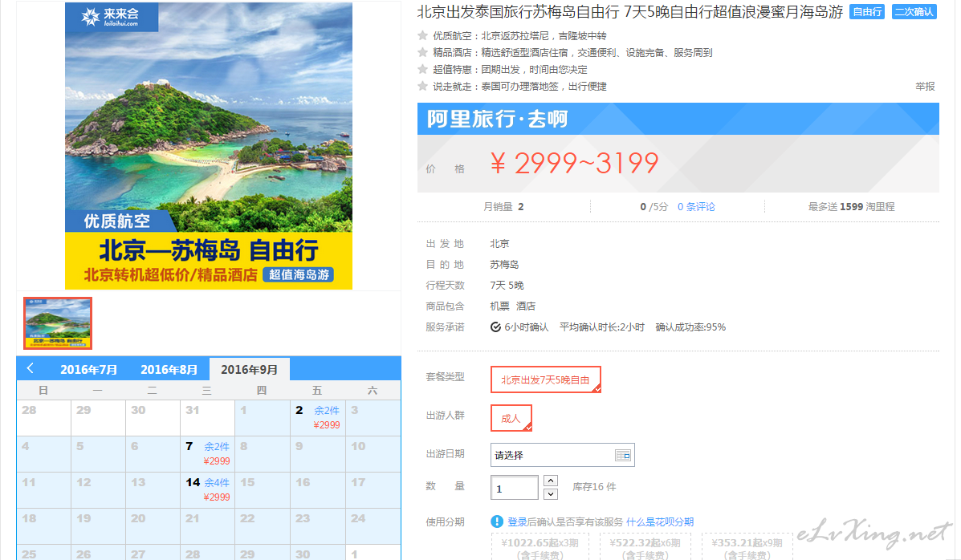This screenshot has width=961, height=560.
Task: Select package 北京出发7天5晚自由
Action: point(545,379)
